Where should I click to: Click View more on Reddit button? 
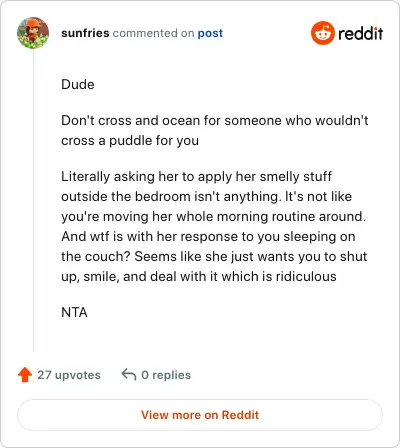click(200, 415)
